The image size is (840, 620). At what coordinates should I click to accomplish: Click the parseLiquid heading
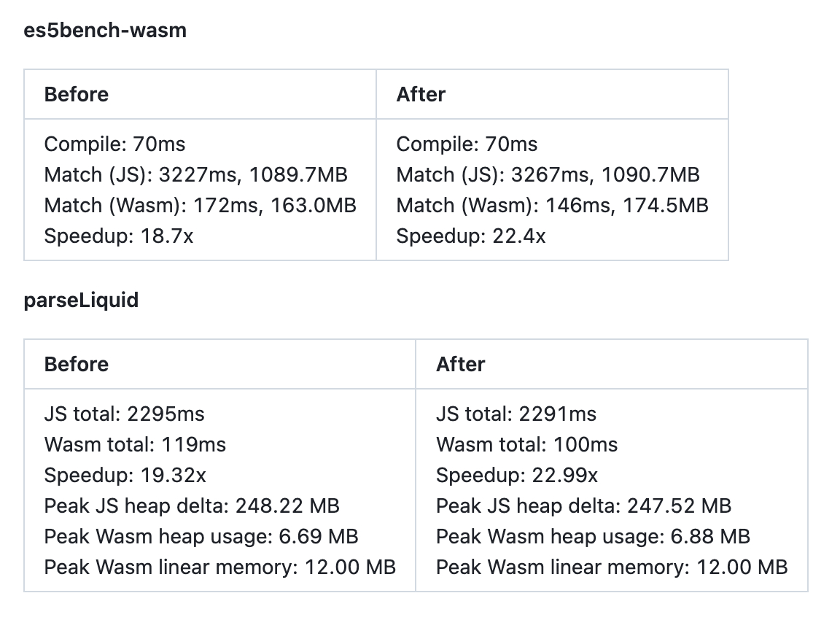[x=81, y=301]
